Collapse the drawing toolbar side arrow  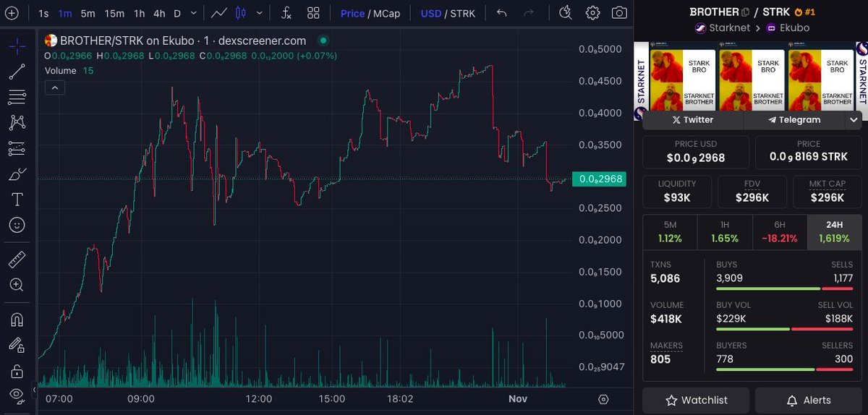click(35, 392)
